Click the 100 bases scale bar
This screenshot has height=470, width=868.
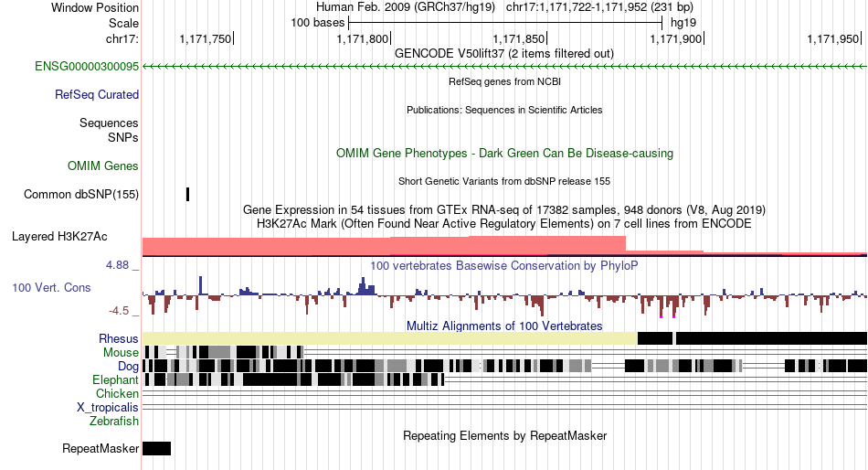pyautogui.click(x=505, y=23)
